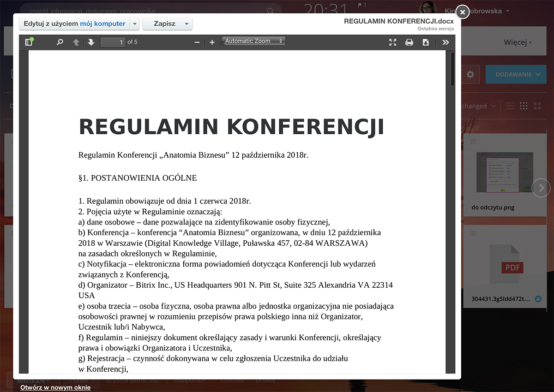Go to next page arrow
Image resolution: width=554 pixels, height=392 pixels.
point(91,42)
